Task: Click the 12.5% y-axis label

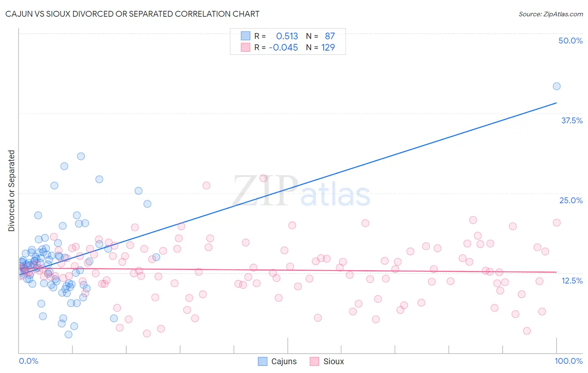Action: pos(572,281)
